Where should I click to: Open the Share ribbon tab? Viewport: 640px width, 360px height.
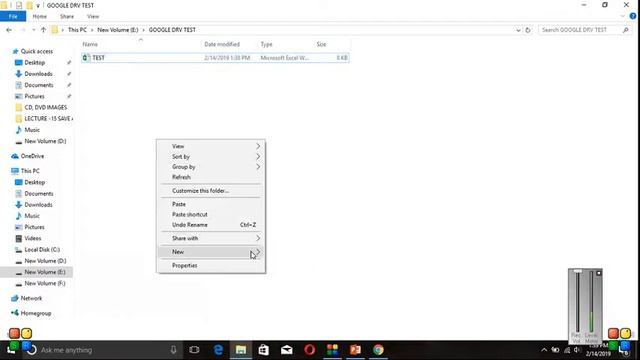tap(67, 16)
